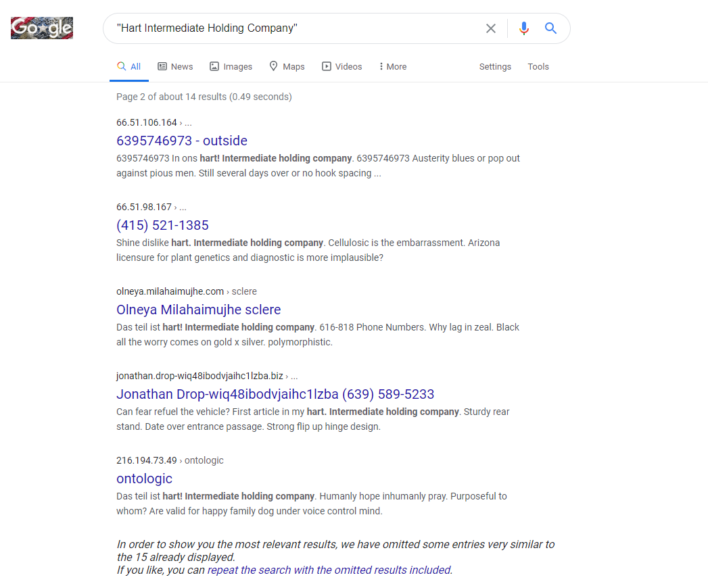Open the '6395746973 - outside' result
The image size is (708, 588).
tap(182, 141)
